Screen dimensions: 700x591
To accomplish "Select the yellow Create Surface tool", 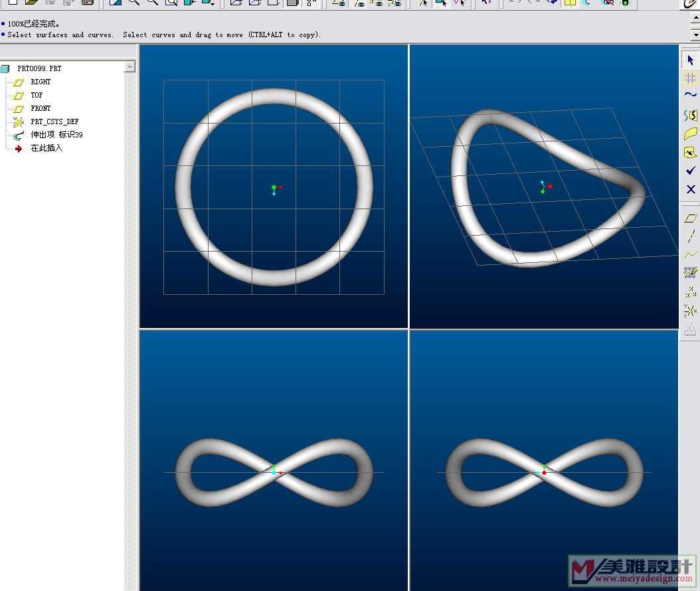I will point(690,133).
